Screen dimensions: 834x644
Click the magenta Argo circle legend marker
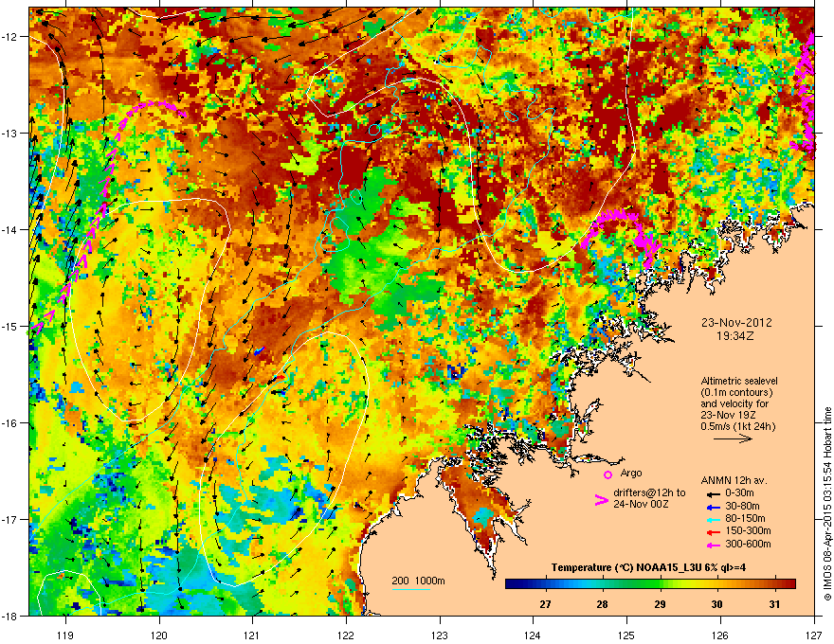[x=607, y=474]
